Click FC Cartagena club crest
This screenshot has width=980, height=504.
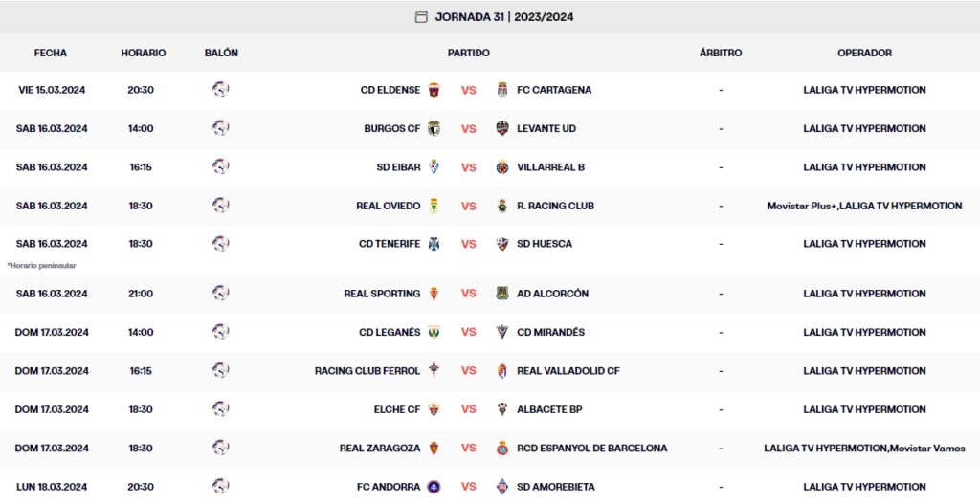tap(502, 90)
